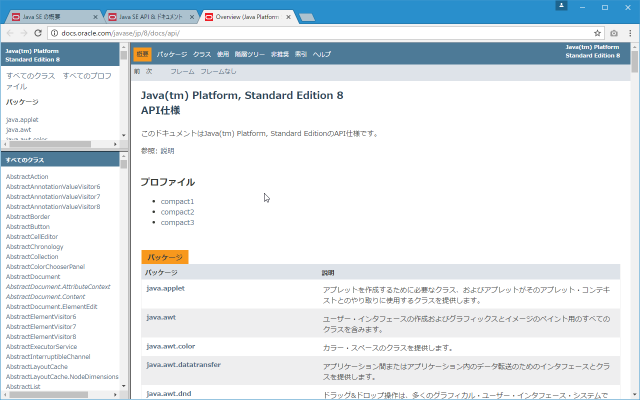640x400 pixels.
Task: Click the package frame scroll-down arrow
Action: pos(124,135)
